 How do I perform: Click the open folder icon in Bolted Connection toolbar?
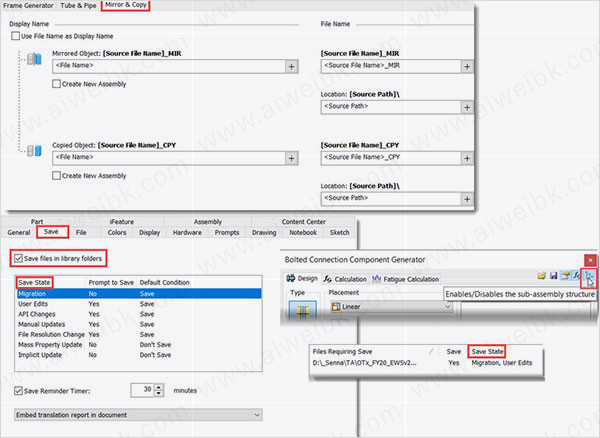click(x=541, y=275)
